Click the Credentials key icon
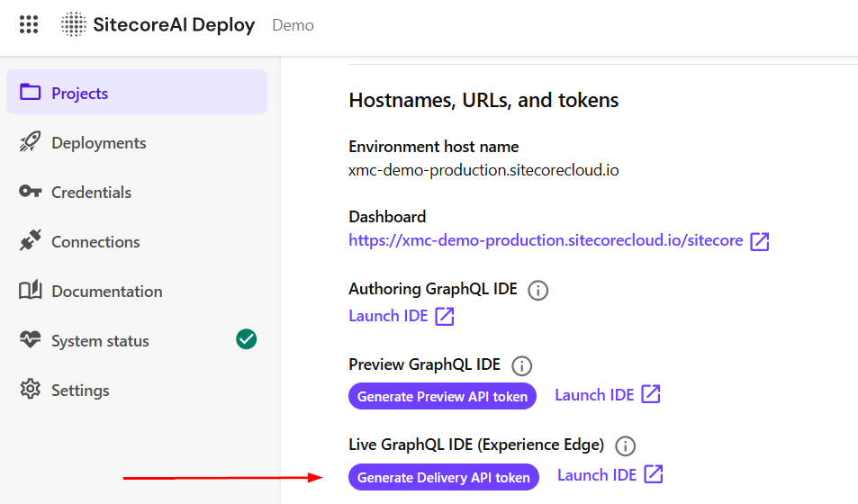 30,192
